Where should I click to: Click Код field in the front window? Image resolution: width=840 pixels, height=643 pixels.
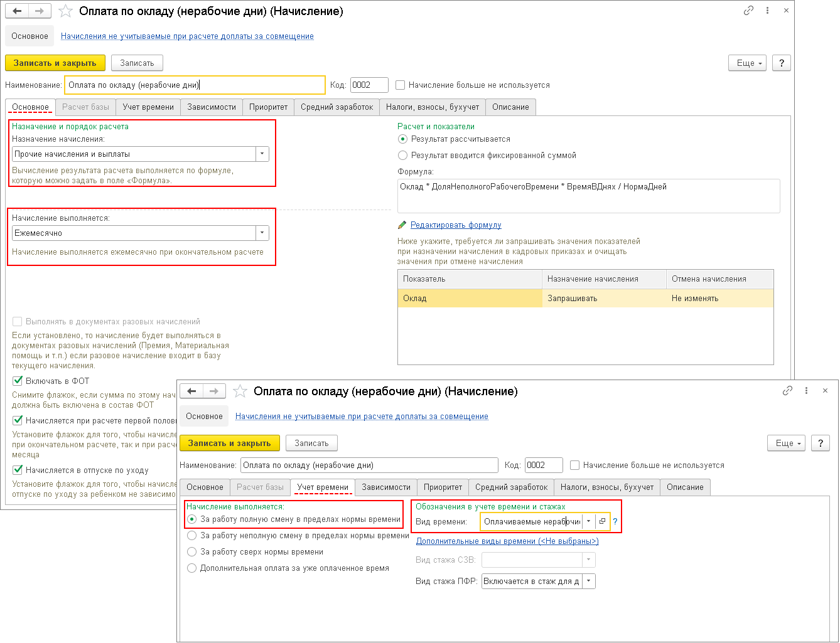[544, 465]
